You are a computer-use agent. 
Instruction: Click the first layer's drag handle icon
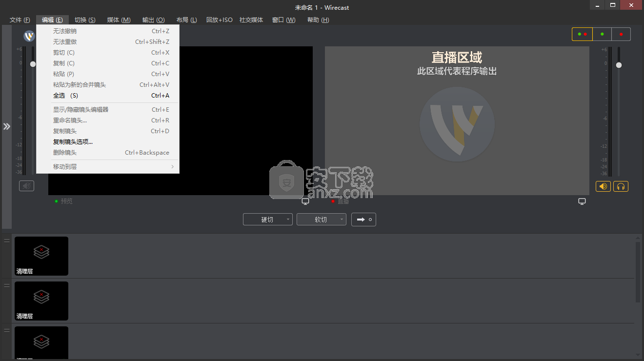(x=7, y=241)
